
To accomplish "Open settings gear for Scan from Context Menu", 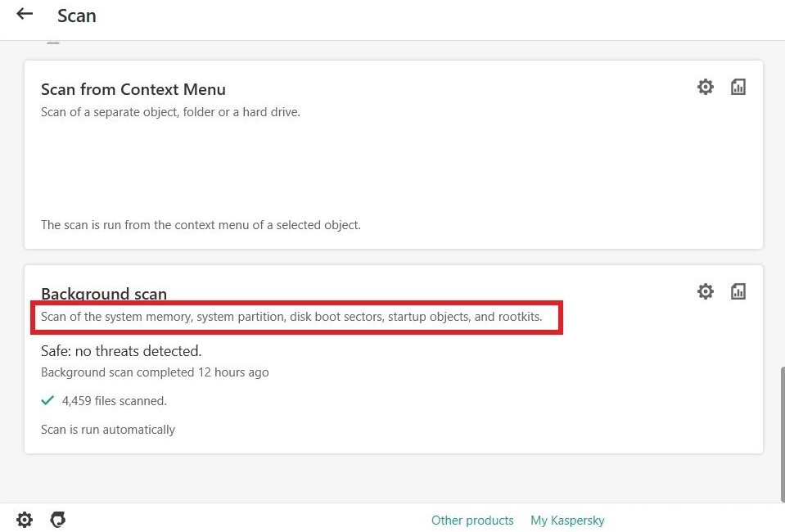I will (x=706, y=87).
